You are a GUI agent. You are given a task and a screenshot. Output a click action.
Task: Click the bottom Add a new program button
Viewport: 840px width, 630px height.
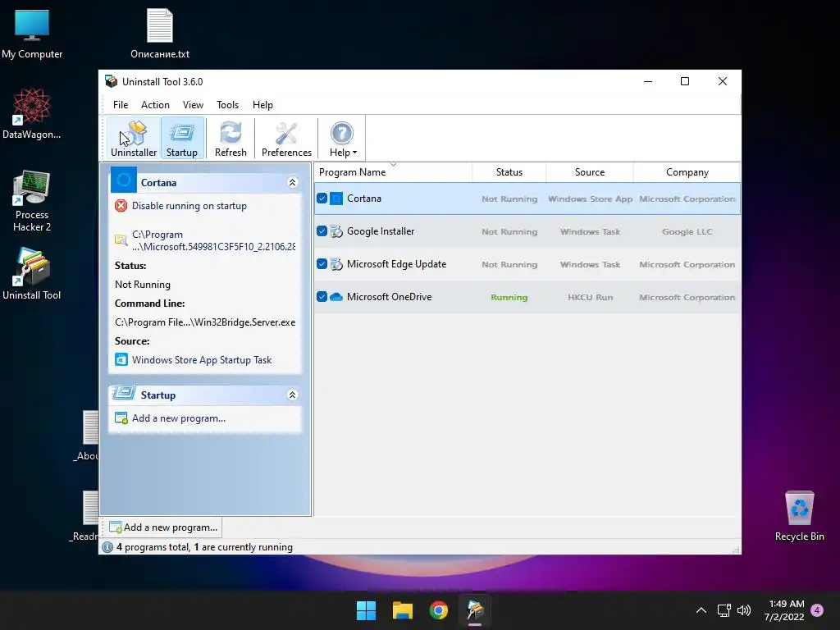coord(163,527)
